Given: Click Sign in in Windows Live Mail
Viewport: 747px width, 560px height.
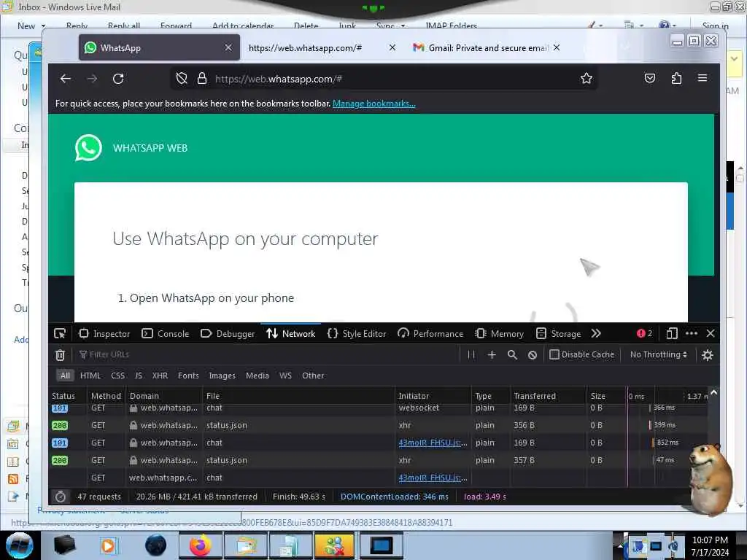Looking at the screenshot, I should [715, 26].
